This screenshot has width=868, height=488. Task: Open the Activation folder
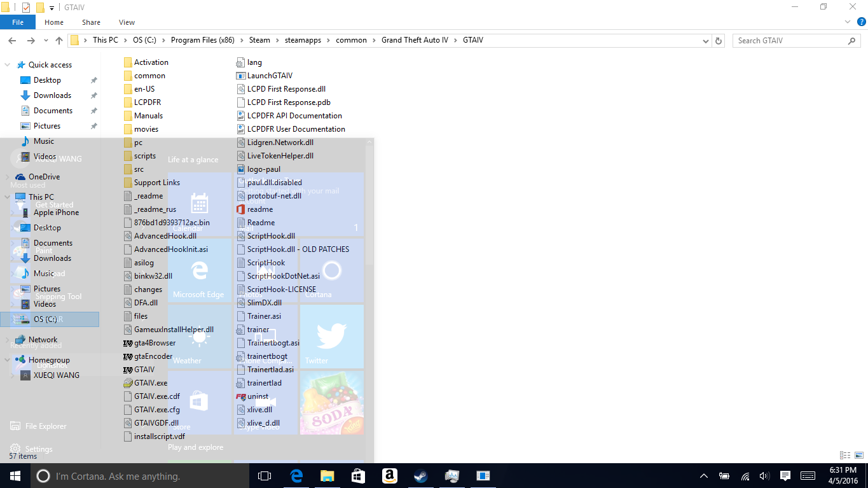[146, 62]
